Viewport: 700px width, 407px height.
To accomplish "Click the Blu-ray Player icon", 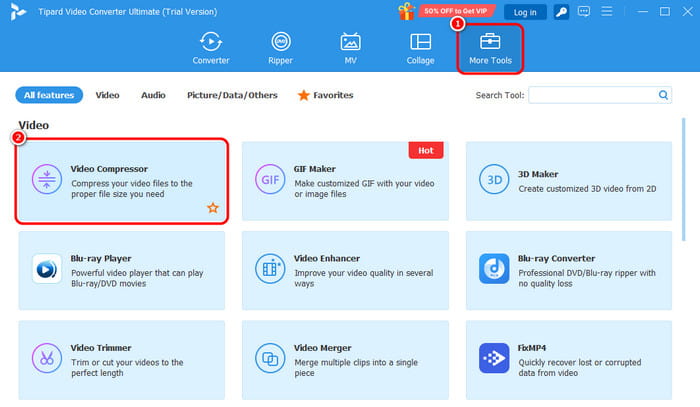I will 46,269.
